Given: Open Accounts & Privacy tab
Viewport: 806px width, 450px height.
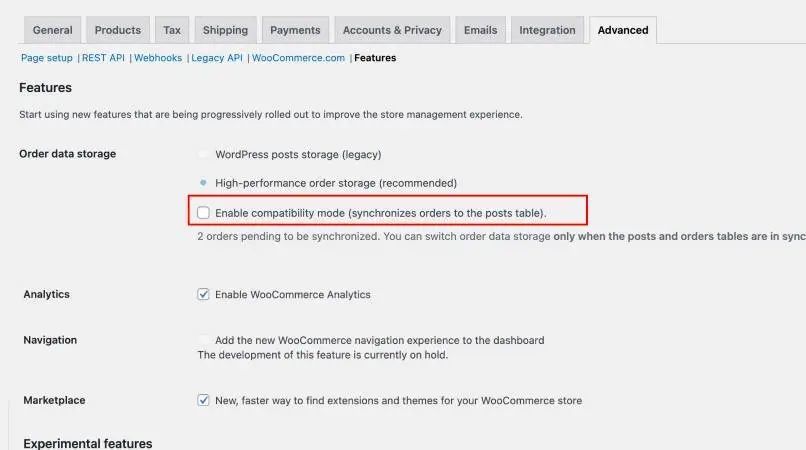Looking at the screenshot, I should click(x=392, y=30).
